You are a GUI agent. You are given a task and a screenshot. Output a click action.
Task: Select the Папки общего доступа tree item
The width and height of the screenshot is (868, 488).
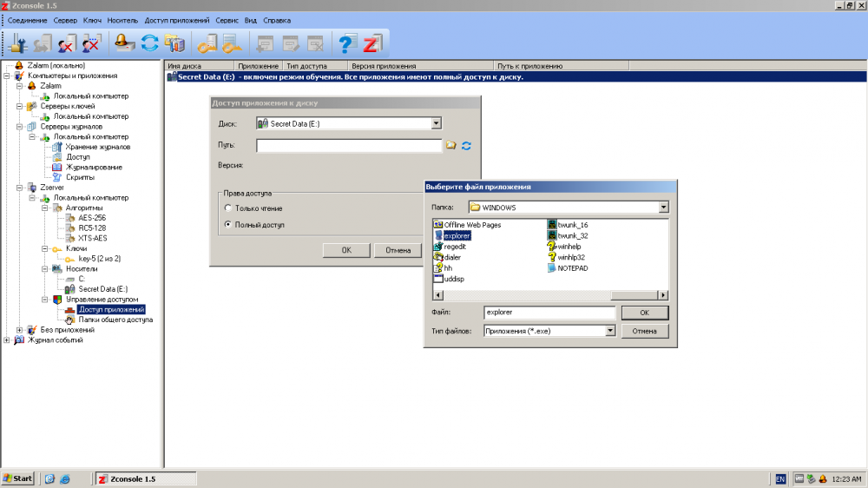point(115,320)
